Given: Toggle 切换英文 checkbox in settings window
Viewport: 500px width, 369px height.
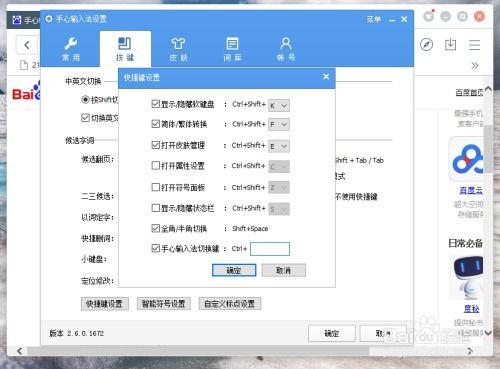Looking at the screenshot, I should pyautogui.click(x=85, y=118).
